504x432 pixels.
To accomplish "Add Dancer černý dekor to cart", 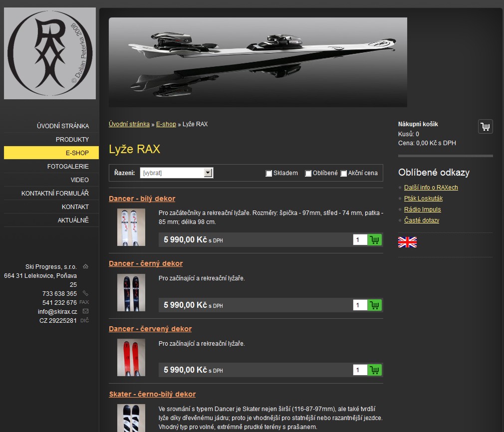I will point(374,305).
